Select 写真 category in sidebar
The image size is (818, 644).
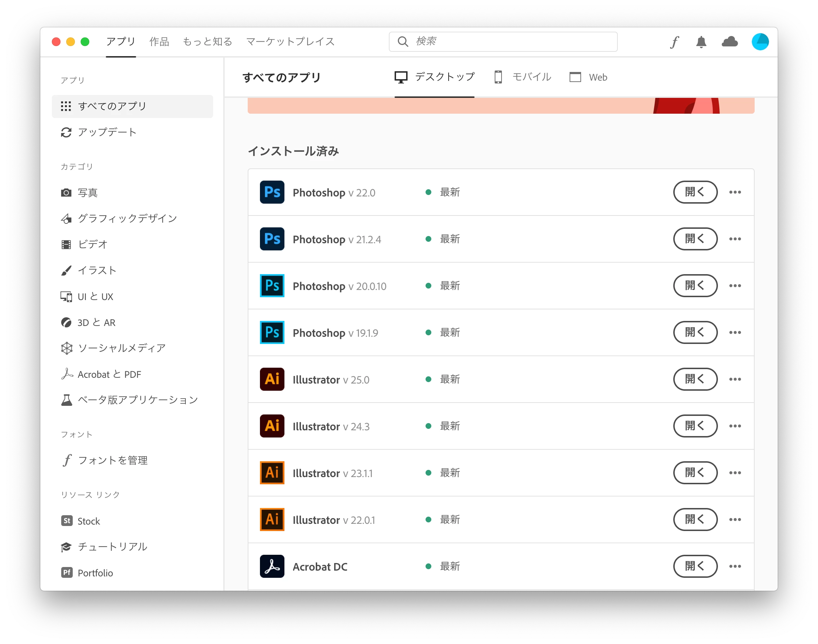click(87, 193)
